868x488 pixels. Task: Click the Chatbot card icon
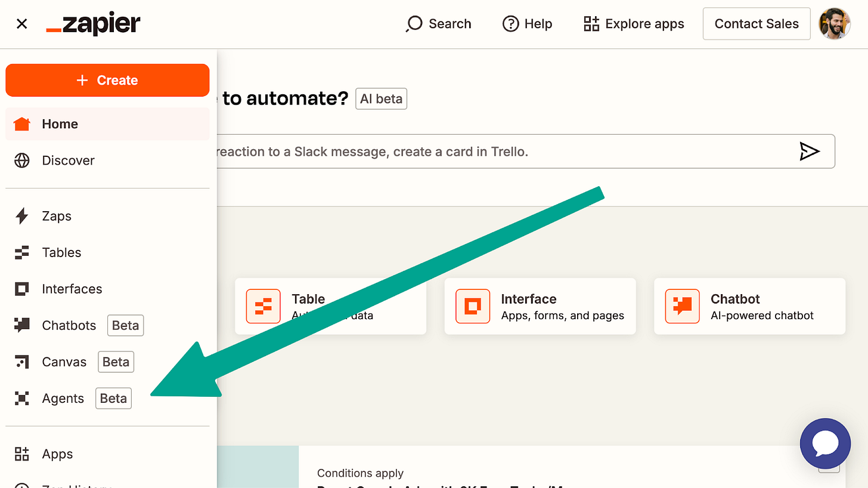[x=683, y=306]
